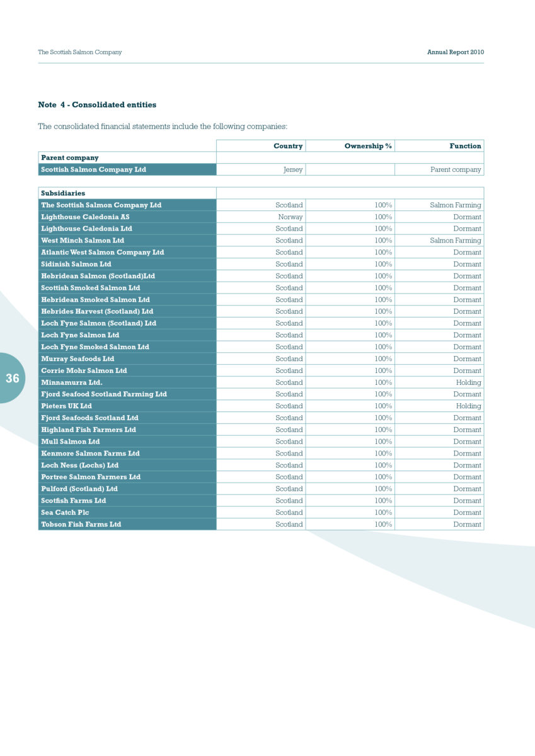
Task: Click the "Portree Salmon Farmers Ltd" row name
Action: tap(91, 477)
